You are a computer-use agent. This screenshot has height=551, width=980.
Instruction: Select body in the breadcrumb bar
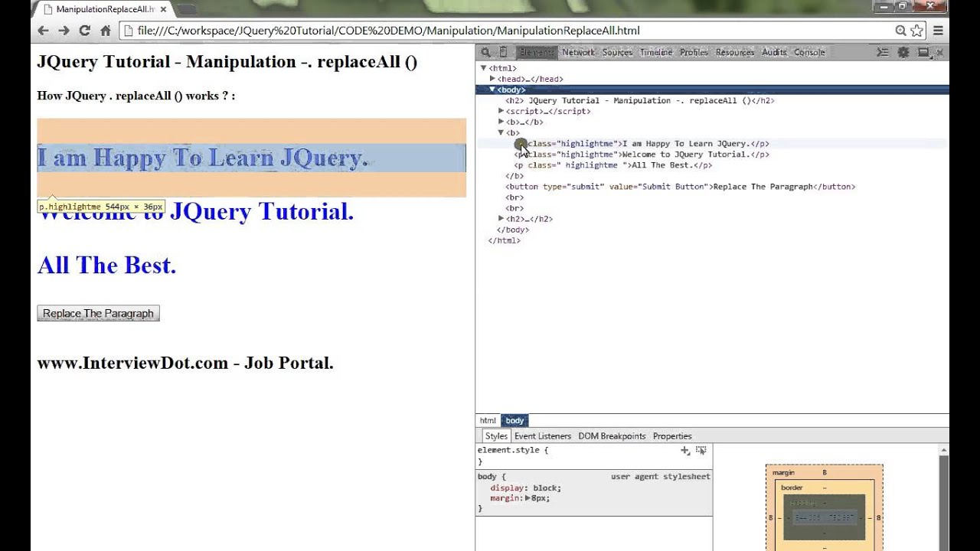click(514, 421)
